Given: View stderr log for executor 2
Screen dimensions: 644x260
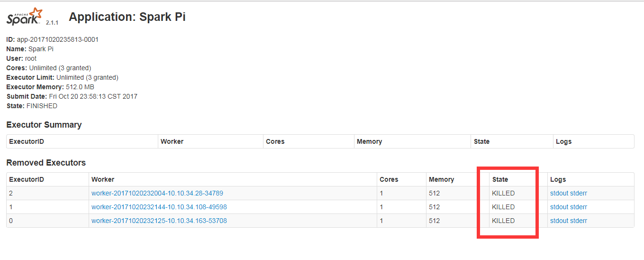Looking at the screenshot, I should point(578,193).
